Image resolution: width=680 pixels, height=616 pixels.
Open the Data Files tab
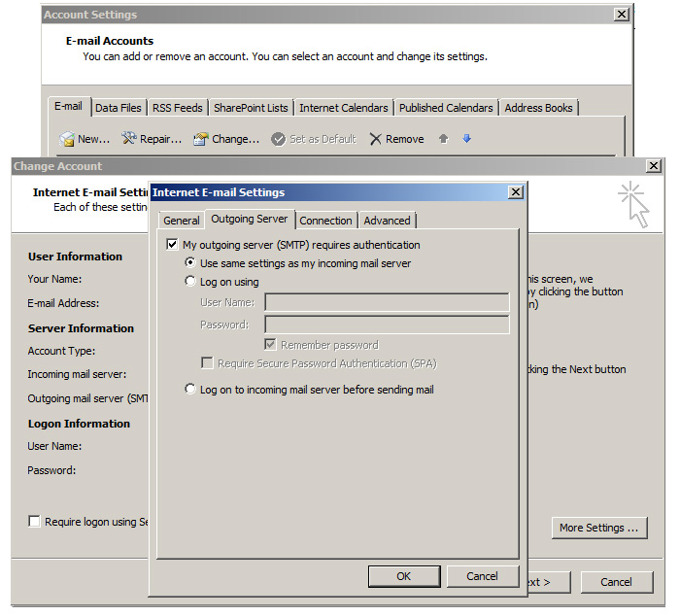point(118,108)
